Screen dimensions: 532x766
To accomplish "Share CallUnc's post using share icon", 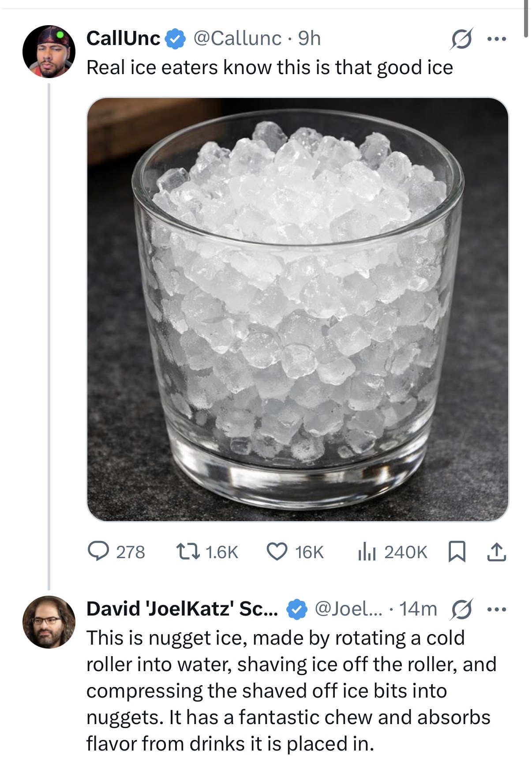I will 497,552.
